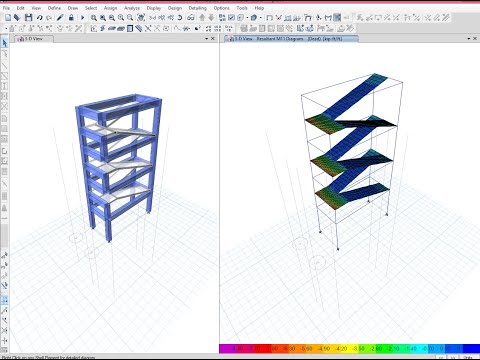Click the Save floppy disk icon
The height and width of the screenshot is (360, 480).
coord(29,18)
